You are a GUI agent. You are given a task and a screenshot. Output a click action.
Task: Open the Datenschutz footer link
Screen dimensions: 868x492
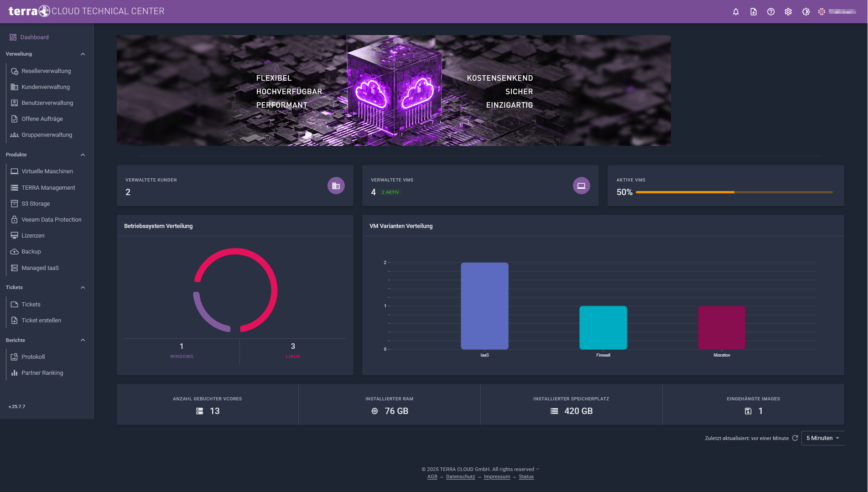click(460, 477)
